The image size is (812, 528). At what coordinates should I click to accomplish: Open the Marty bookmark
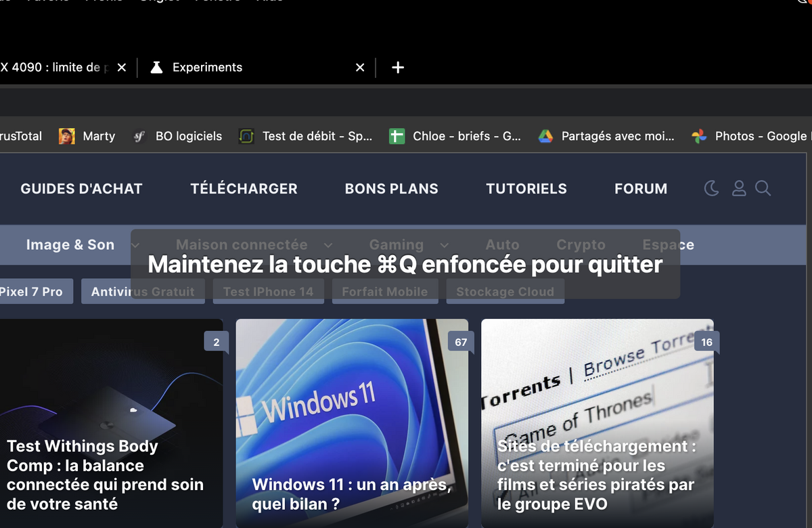click(x=87, y=136)
